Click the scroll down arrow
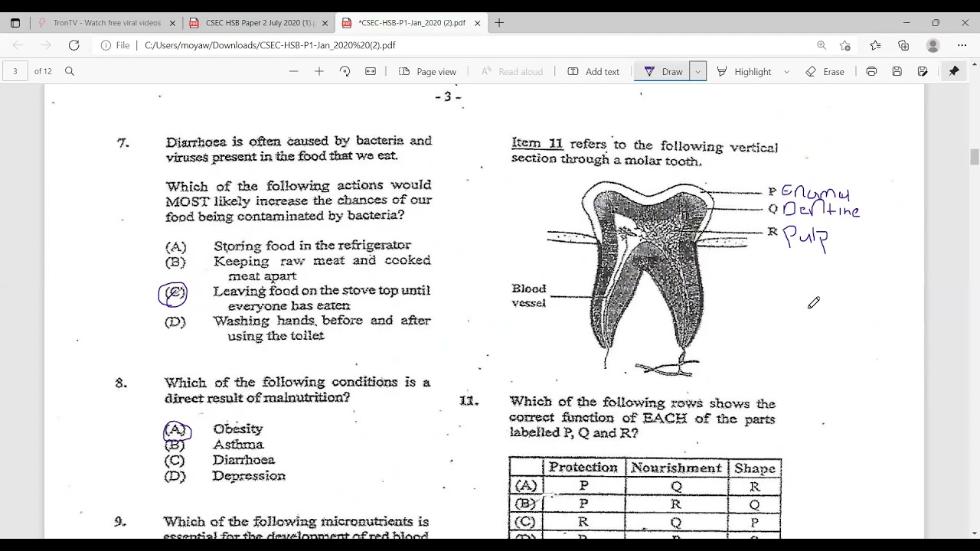Screen dimensions: 980x551 975,533
